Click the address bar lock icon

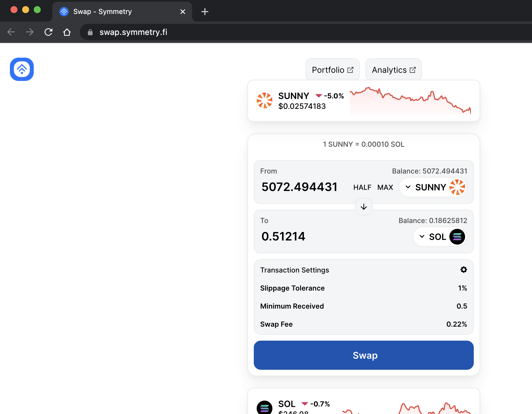tap(90, 32)
